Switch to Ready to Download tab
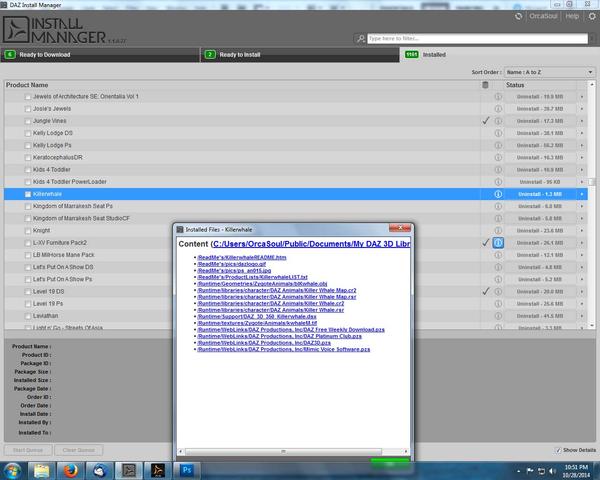Image resolution: width=600 pixels, height=480 pixels. tap(100, 55)
